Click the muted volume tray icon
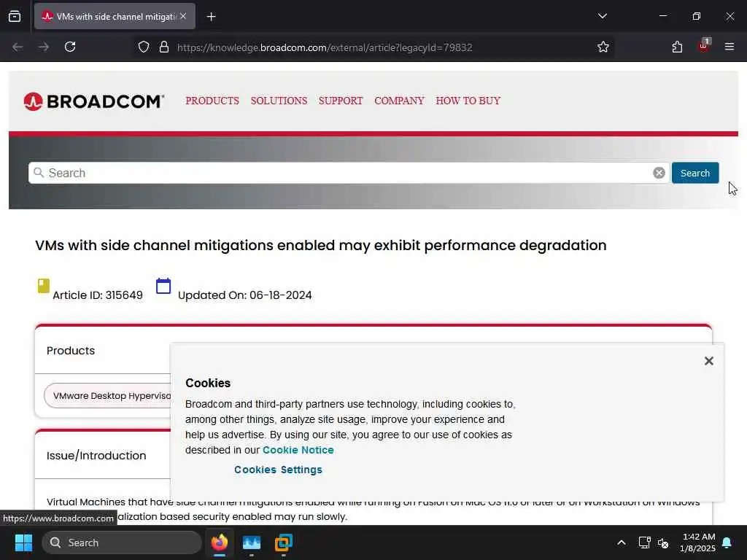The height and width of the screenshot is (560, 747). click(663, 542)
